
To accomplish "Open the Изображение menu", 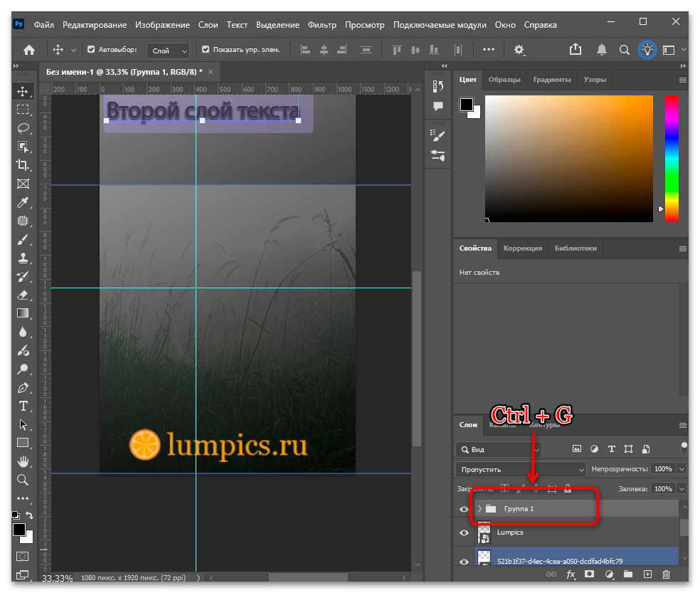I will tap(162, 25).
